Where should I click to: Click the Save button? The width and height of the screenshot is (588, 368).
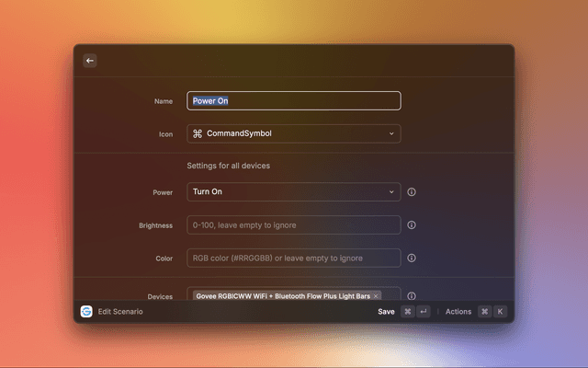point(386,312)
